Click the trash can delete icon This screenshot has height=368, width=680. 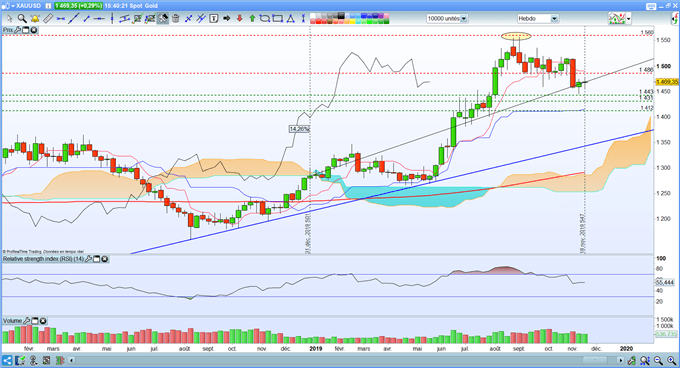click(176, 19)
